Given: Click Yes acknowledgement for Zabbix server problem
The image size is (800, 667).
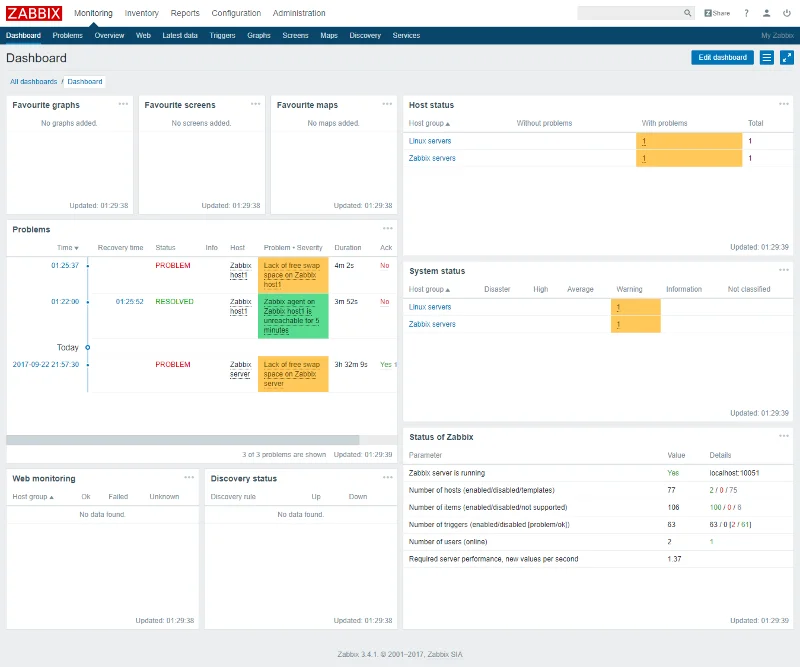Looking at the screenshot, I should [386, 364].
